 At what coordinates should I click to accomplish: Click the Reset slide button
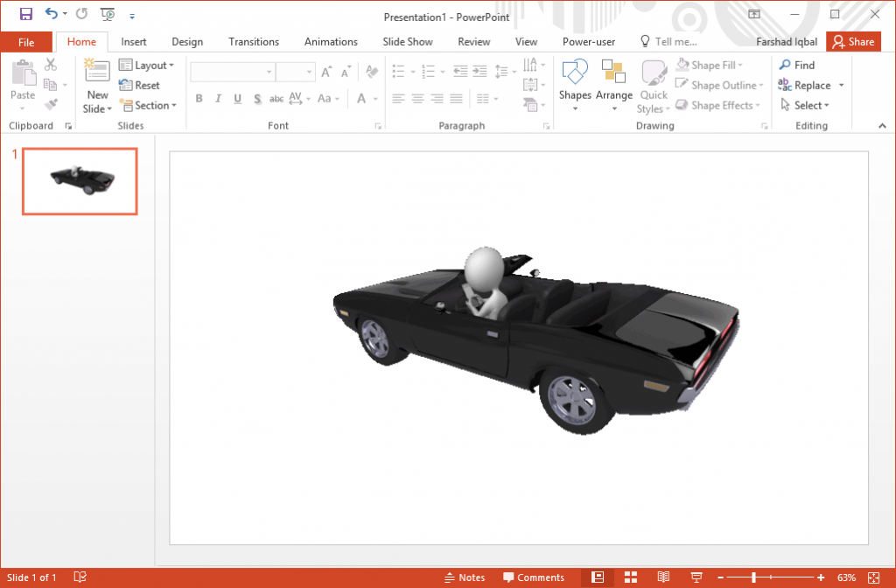point(140,86)
